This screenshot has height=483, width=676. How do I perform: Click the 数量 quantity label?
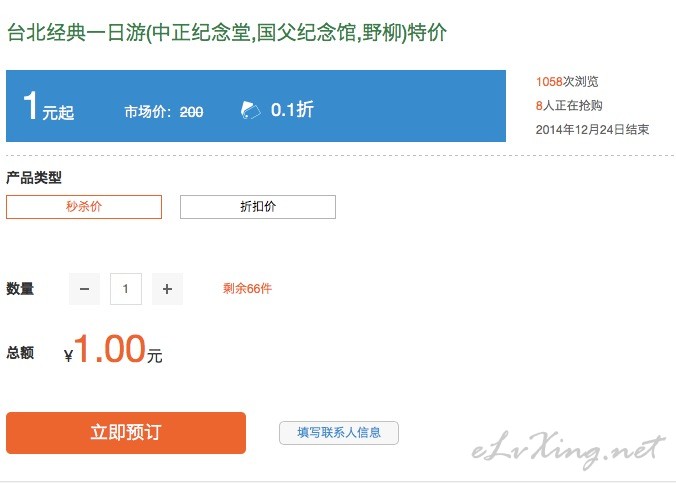[x=20, y=289]
